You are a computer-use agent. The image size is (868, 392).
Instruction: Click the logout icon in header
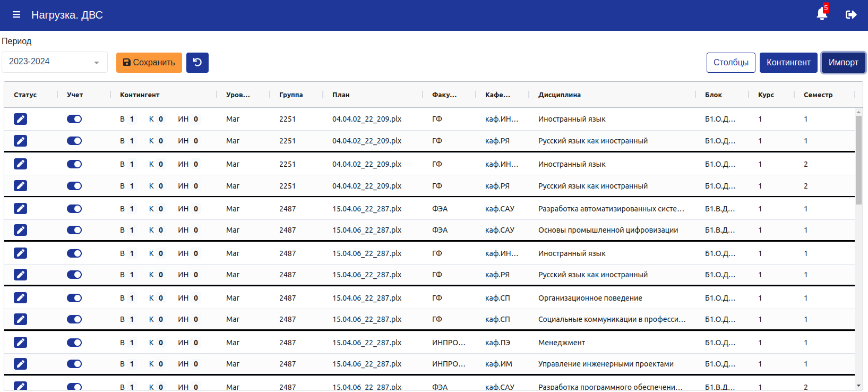[x=851, y=15]
